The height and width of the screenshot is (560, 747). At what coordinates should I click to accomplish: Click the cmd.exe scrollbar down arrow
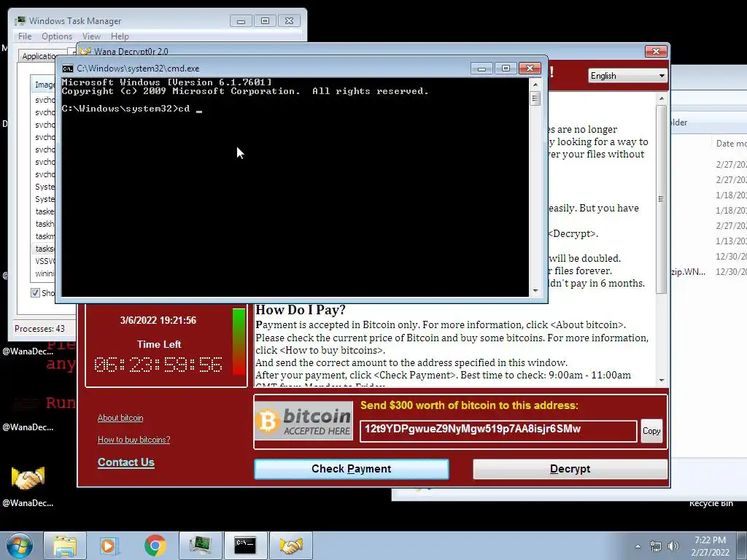(535, 290)
